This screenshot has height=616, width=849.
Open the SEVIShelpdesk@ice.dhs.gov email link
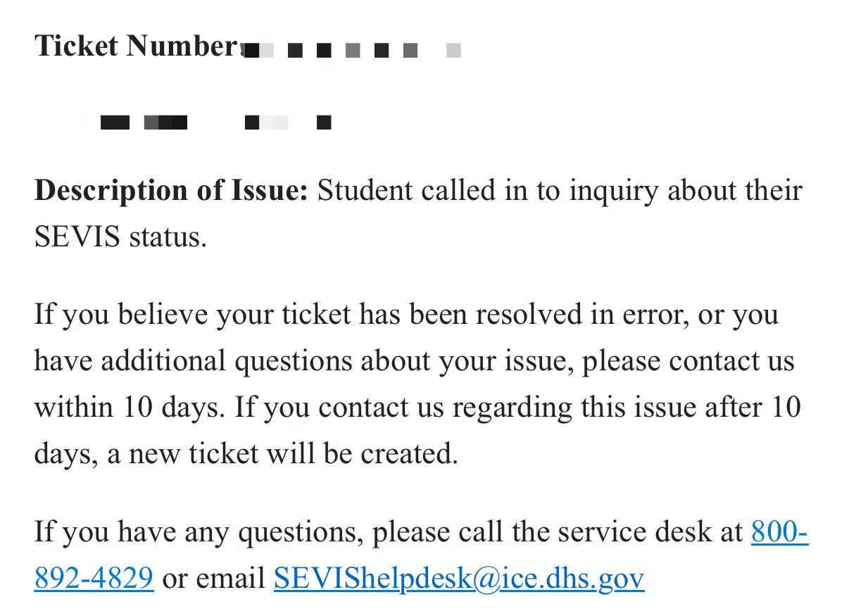[458, 578]
